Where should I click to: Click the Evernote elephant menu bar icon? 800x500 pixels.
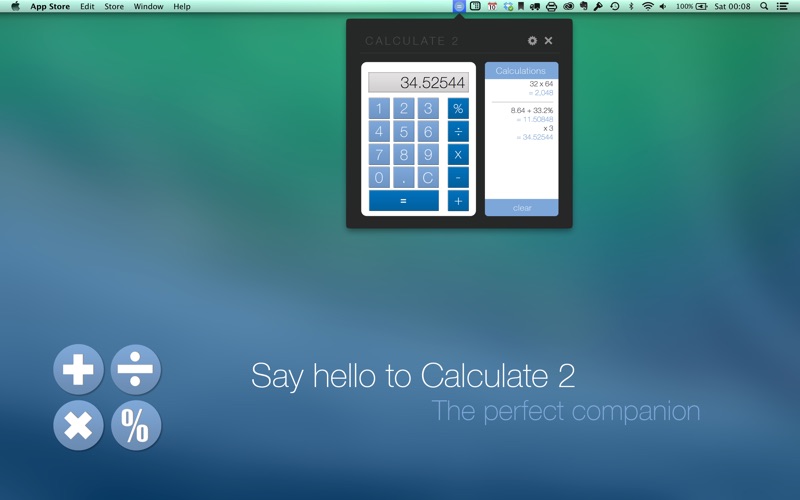[x=584, y=6]
